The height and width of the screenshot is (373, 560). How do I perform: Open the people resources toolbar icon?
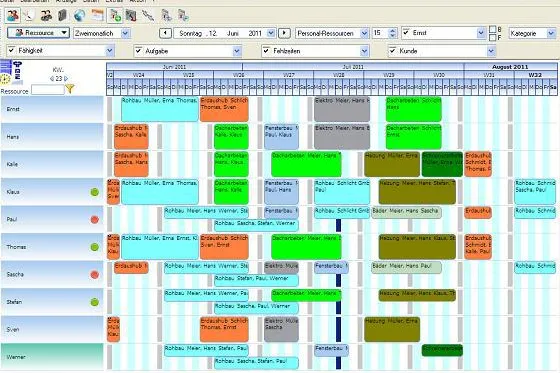coord(13,15)
